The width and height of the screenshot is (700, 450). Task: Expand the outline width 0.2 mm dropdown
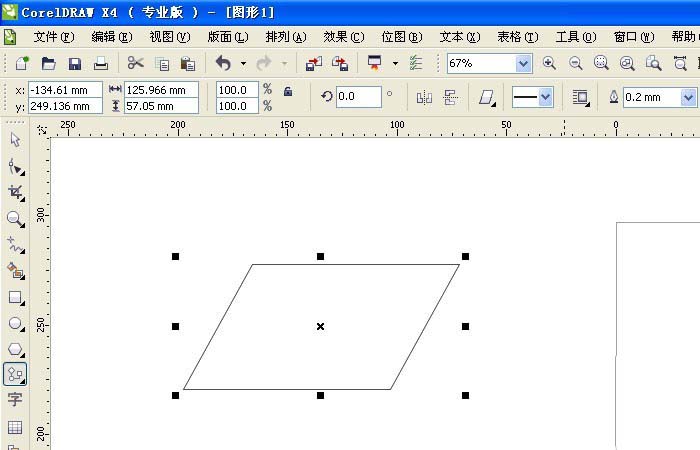tap(688, 97)
